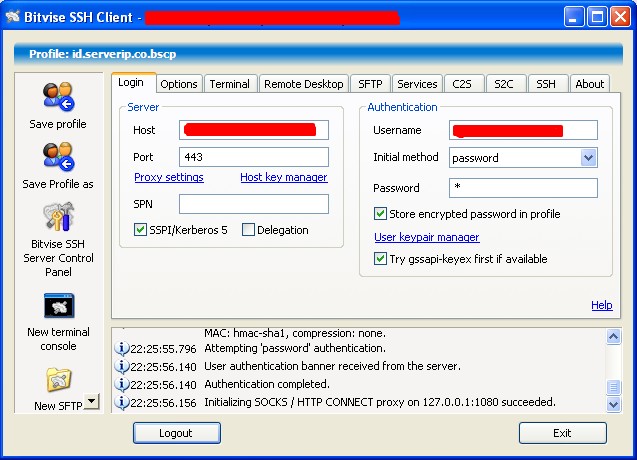The width and height of the screenshot is (637, 460).
Task: Toggle Try gssapi-keyex first if available
Action: pos(380,258)
